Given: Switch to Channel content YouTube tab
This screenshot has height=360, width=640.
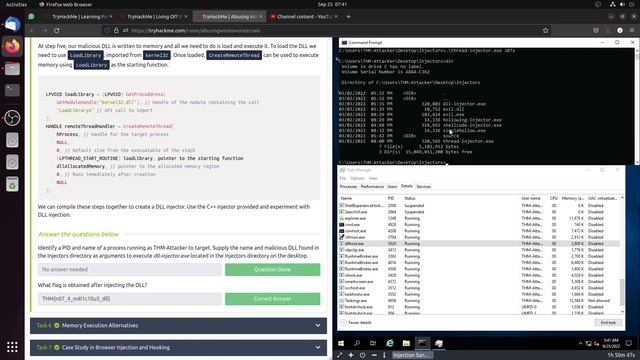Looking at the screenshot, I should click(x=304, y=17).
